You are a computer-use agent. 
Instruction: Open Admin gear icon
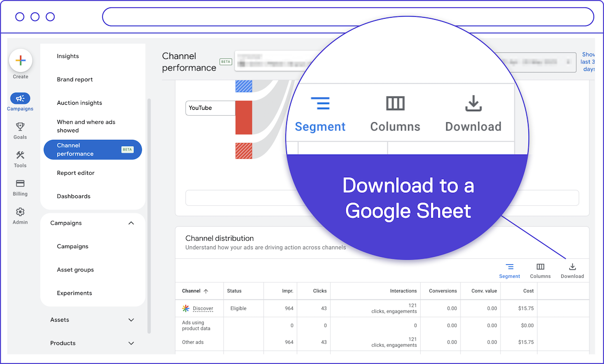pos(20,212)
